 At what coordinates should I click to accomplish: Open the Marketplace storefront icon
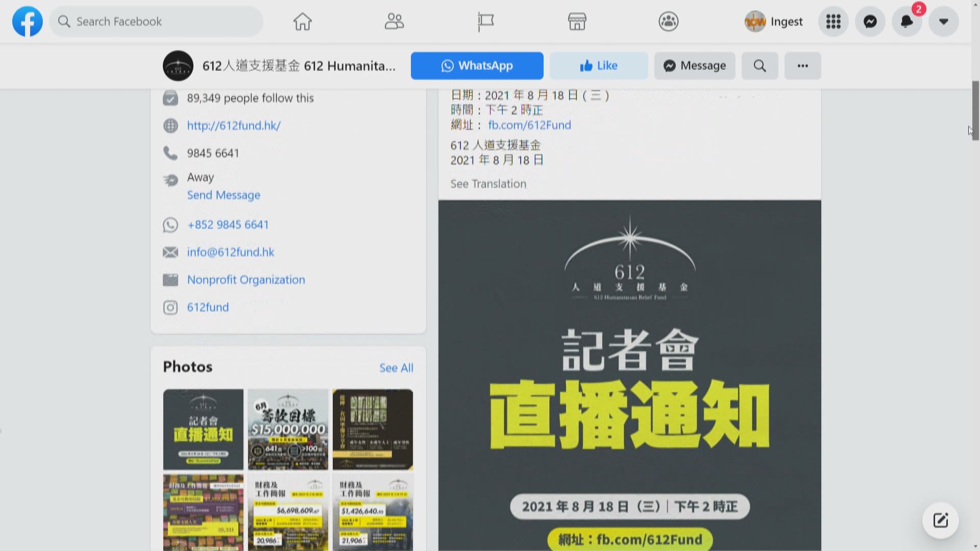point(577,21)
